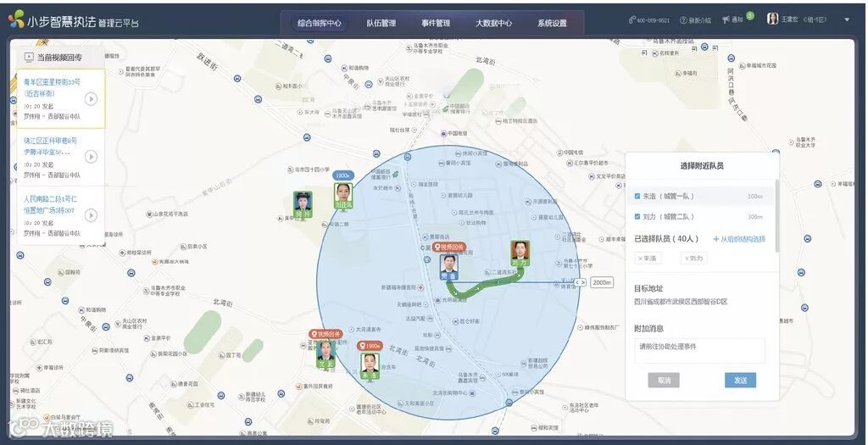Click the radius adjust handle arrows

pyautogui.click(x=580, y=282)
